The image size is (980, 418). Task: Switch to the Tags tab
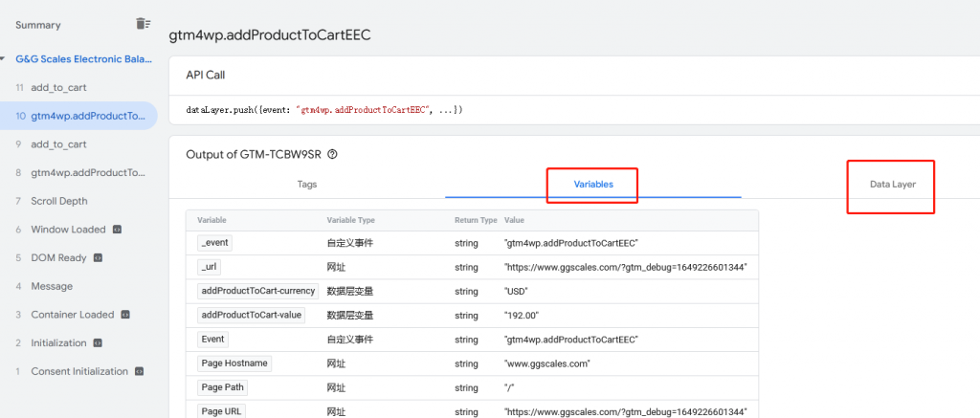point(307,185)
